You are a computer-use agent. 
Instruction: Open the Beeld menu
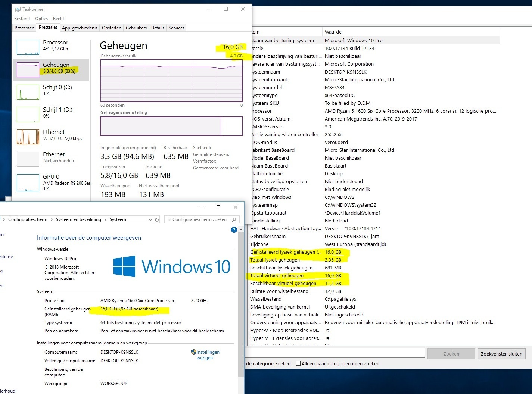(x=58, y=19)
